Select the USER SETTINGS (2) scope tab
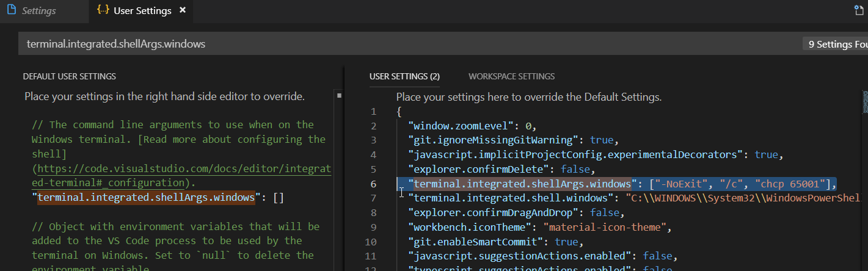Image resolution: width=868 pixels, height=271 pixels. click(404, 76)
